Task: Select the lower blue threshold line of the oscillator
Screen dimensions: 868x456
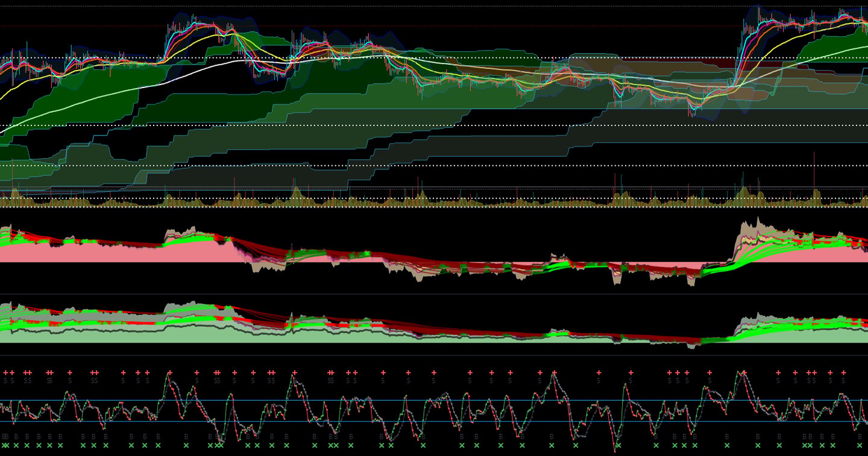Action: 434,421
